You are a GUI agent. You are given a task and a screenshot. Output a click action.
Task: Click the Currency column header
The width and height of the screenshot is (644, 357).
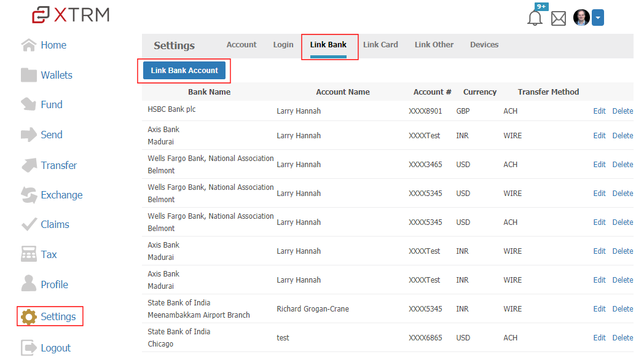click(480, 92)
